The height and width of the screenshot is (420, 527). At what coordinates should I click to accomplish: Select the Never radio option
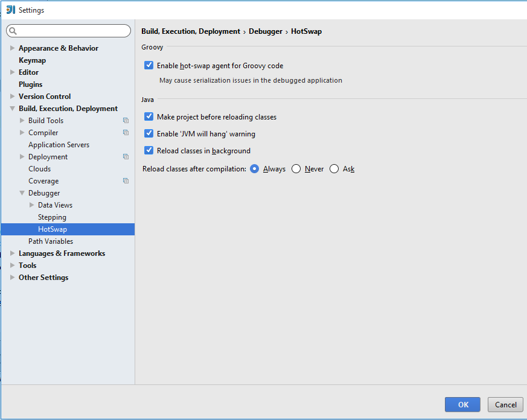pyautogui.click(x=296, y=169)
